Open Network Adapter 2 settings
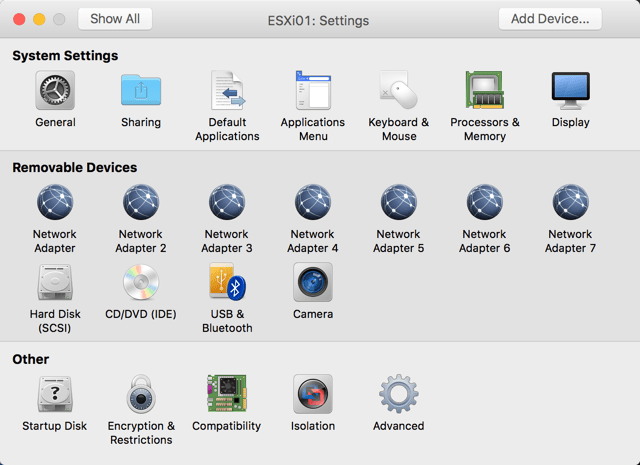Screen dimensions: 640x465 click(141, 203)
